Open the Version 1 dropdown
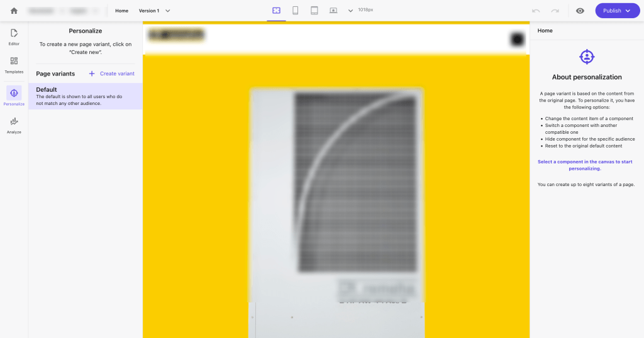Screen dimensions: 644x338 (155, 11)
